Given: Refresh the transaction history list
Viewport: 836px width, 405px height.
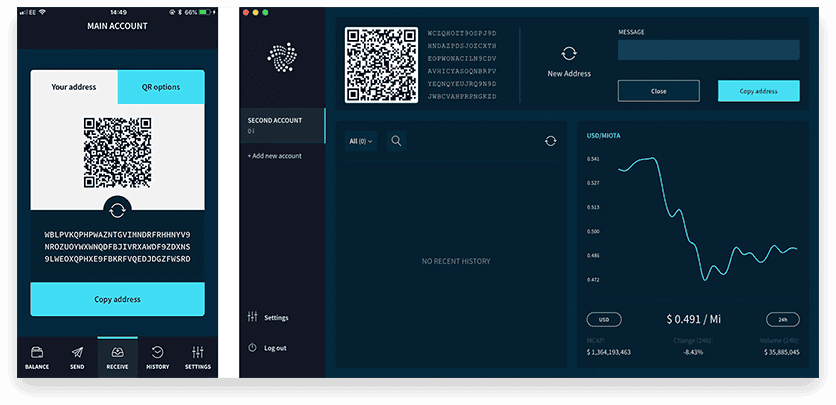Looking at the screenshot, I should point(551,141).
